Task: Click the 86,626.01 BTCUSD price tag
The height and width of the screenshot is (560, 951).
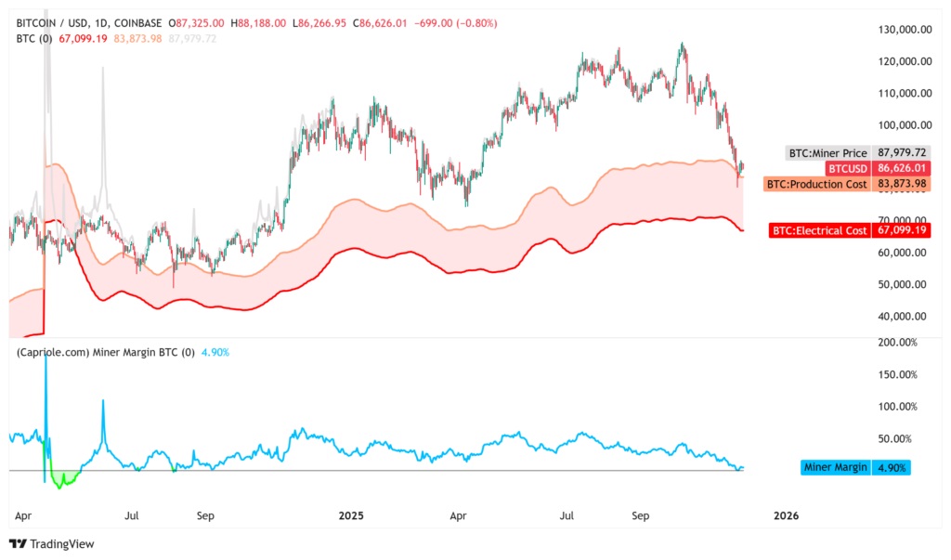Action: [x=902, y=169]
